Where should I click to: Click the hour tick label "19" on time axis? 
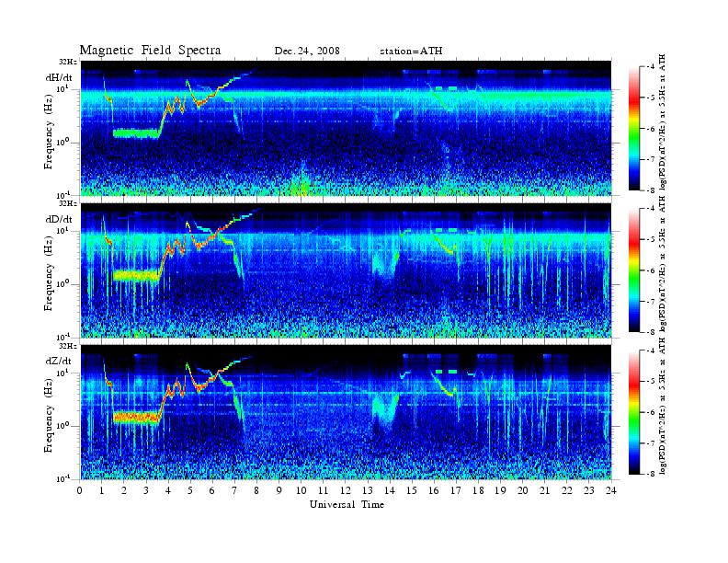pyautogui.click(x=500, y=490)
